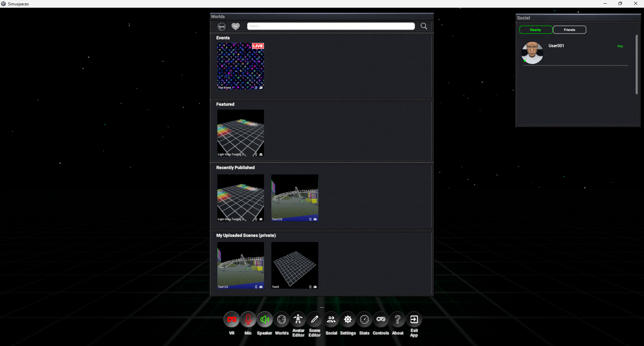Switch to the Friends tab
This screenshot has height=346, width=644.
(569, 30)
